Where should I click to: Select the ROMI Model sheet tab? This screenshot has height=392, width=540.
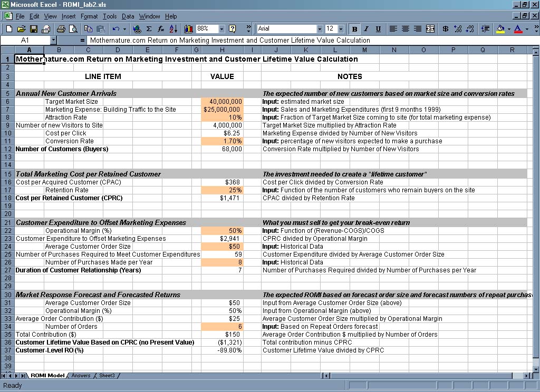pyautogui.click(x=47, y=376)
